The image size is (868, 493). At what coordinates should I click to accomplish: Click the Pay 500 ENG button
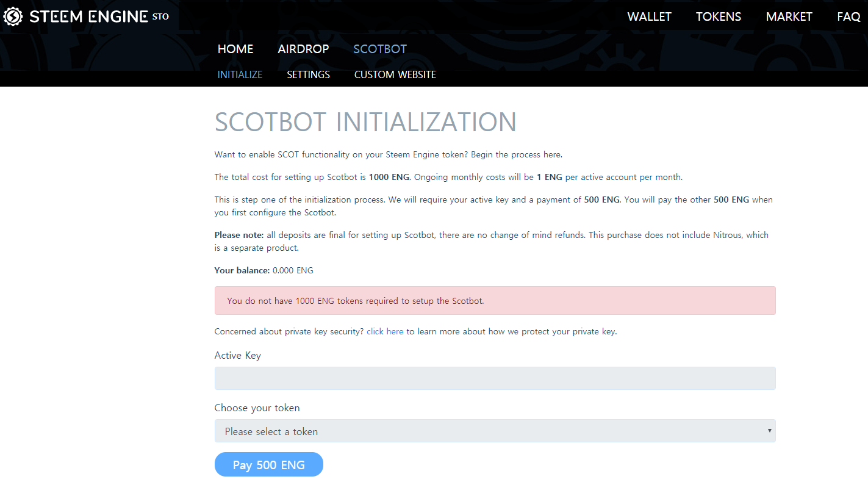coord(269,465)
